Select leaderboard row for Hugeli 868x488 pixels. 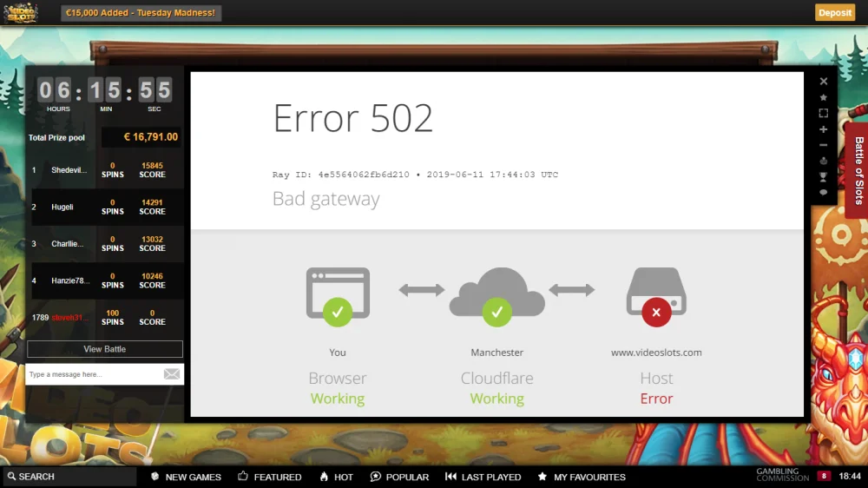pyautogui.click(x=106, y=208)
